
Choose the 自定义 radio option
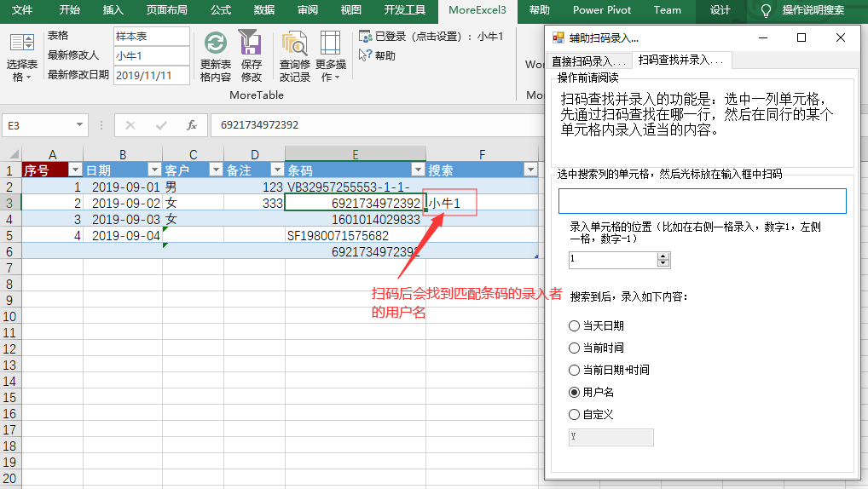click(574, 414)
